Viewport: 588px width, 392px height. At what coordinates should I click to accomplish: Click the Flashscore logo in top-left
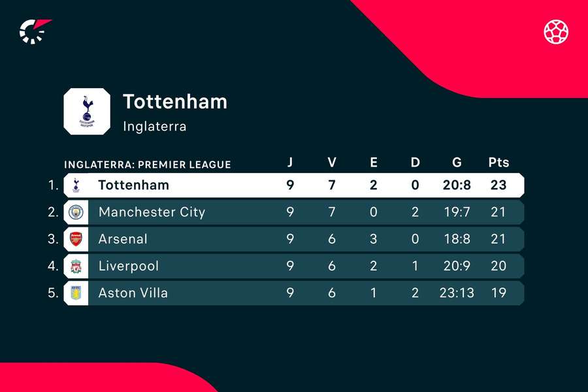click(35, 31)
